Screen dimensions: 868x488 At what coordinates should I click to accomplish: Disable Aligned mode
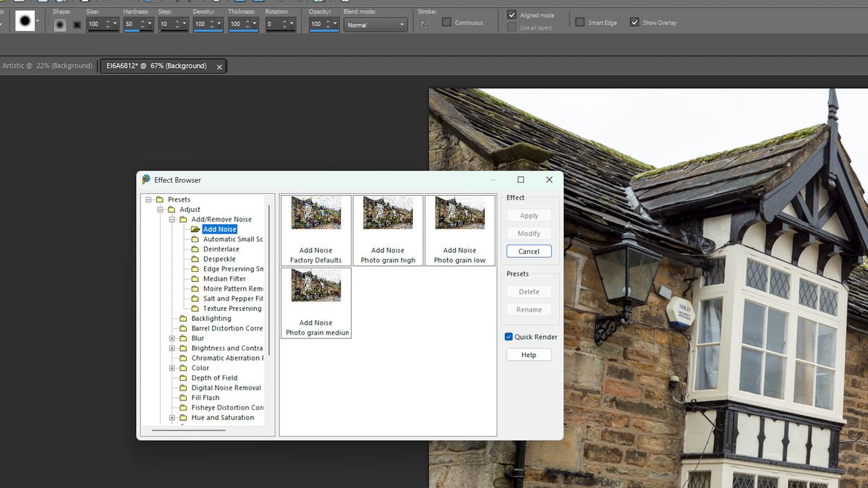511,14
